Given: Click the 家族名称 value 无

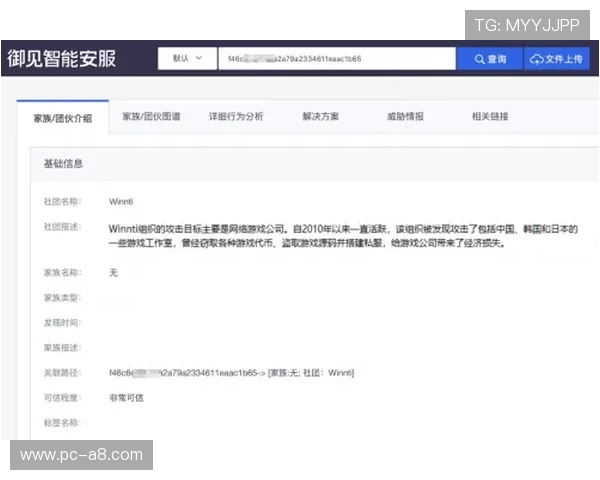Looking at the screenshot, I should pos(114,273).
